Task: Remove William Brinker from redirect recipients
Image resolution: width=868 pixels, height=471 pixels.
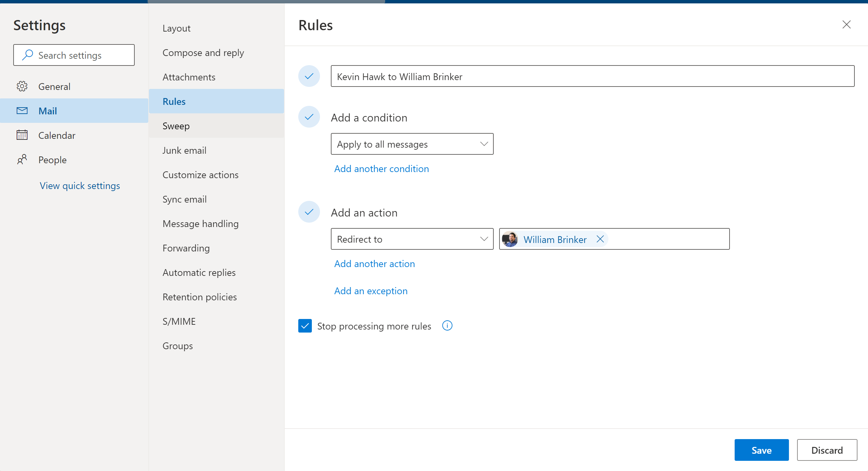Action: (600, 239)
